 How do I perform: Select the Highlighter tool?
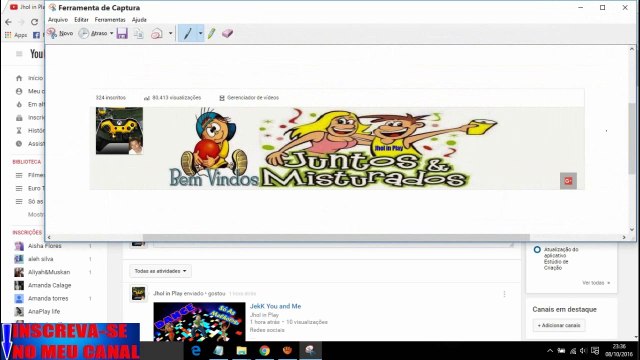[211, 33]
